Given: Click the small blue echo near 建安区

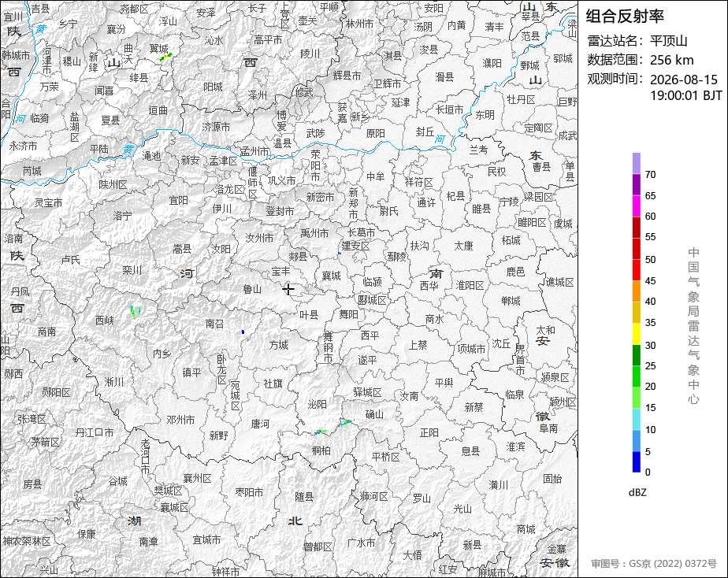Looking at the screenshot, I should (340, 254).
